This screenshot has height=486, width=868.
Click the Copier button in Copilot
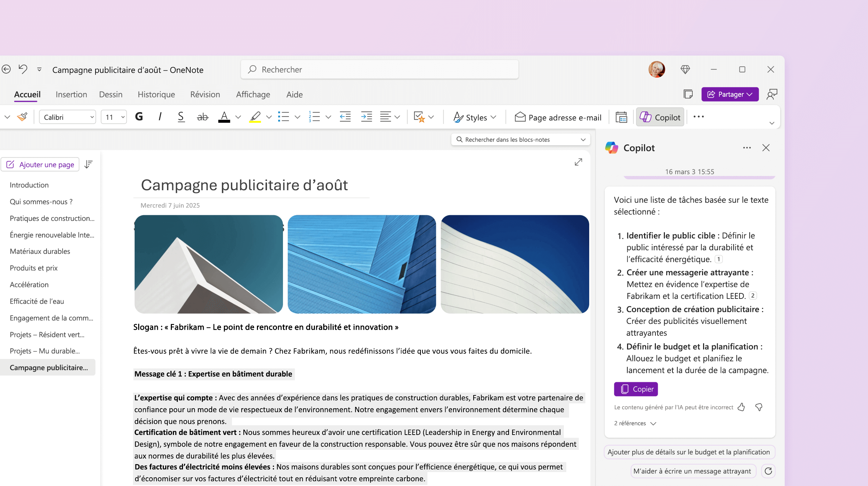(636, 389)
